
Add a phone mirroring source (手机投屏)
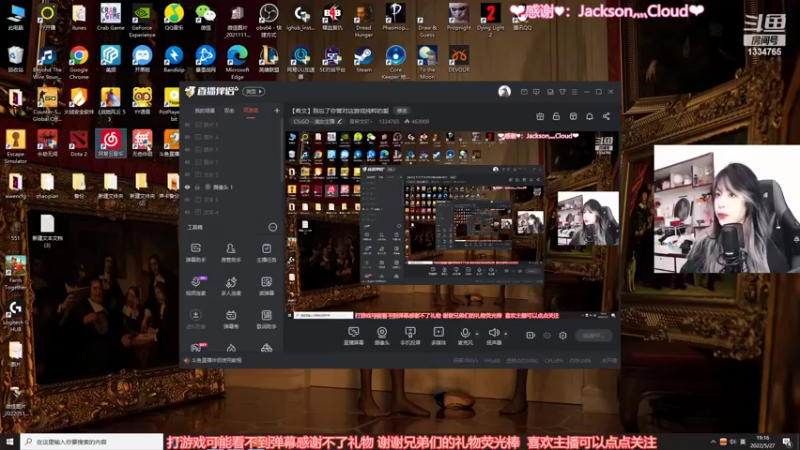pyautogui.click(x=410, y=336)
